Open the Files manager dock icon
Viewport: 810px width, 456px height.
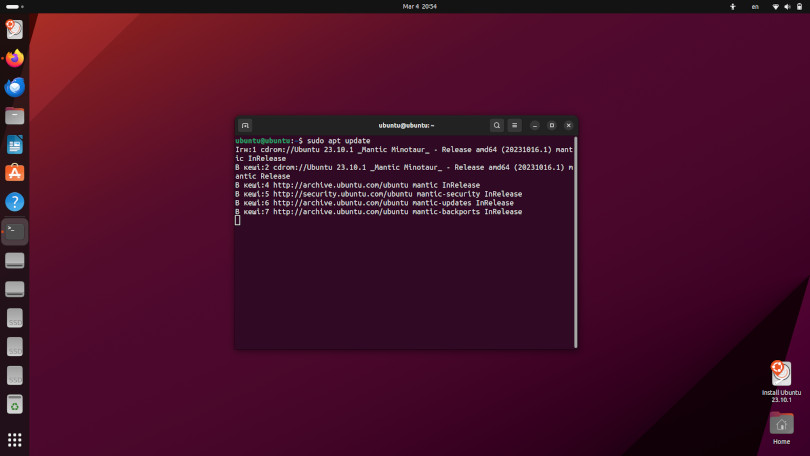click(x=14, y=116)
